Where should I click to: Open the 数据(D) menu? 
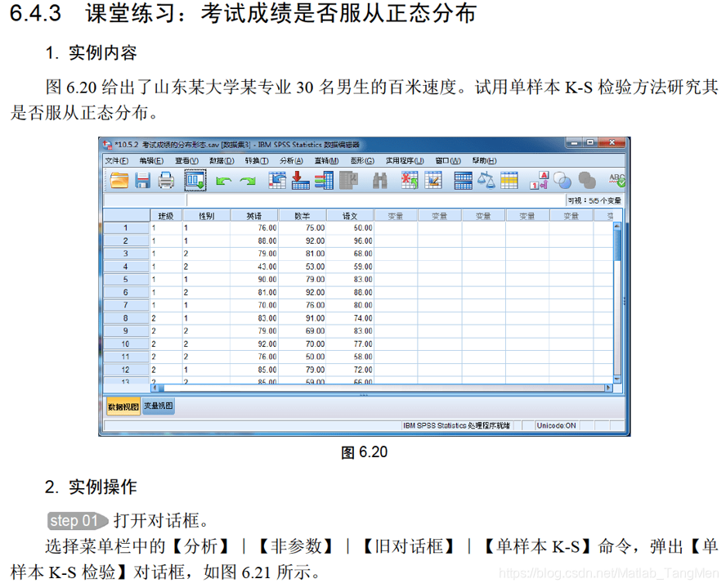[x=222, y=160]
